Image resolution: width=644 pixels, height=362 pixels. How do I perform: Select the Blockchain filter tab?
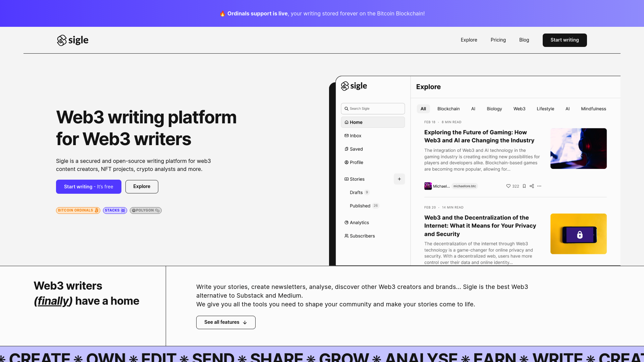coord(448,109)
